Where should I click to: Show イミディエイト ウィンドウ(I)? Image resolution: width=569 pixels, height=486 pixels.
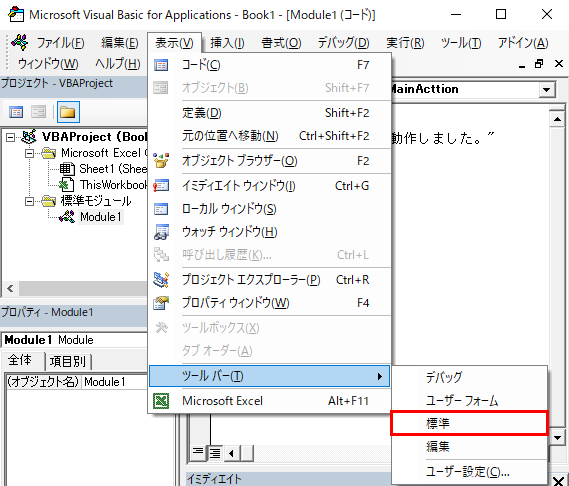point(269,186)
